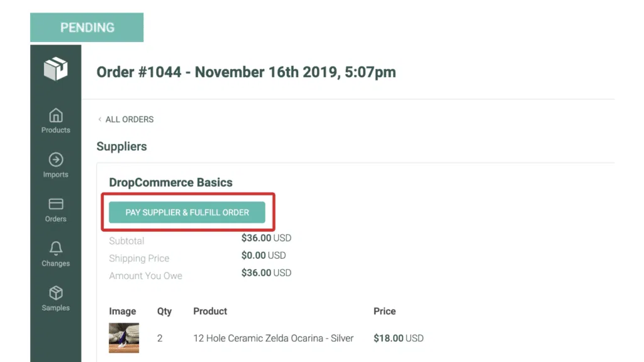644x362 pixels.
Task: Open the 12 Hole Ceramic Zelda Ocarina product
Action: pyautogui.click(x=274, y=338)
